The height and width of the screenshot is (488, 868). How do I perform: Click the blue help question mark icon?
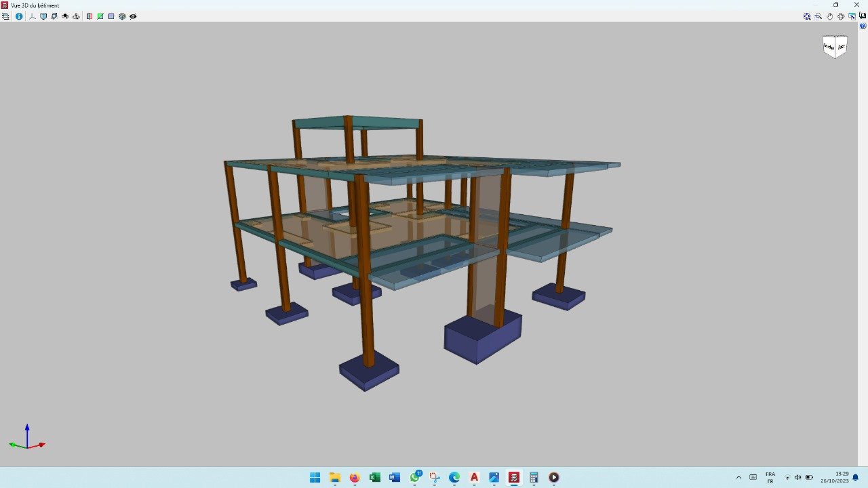click(x=863, y=26)
